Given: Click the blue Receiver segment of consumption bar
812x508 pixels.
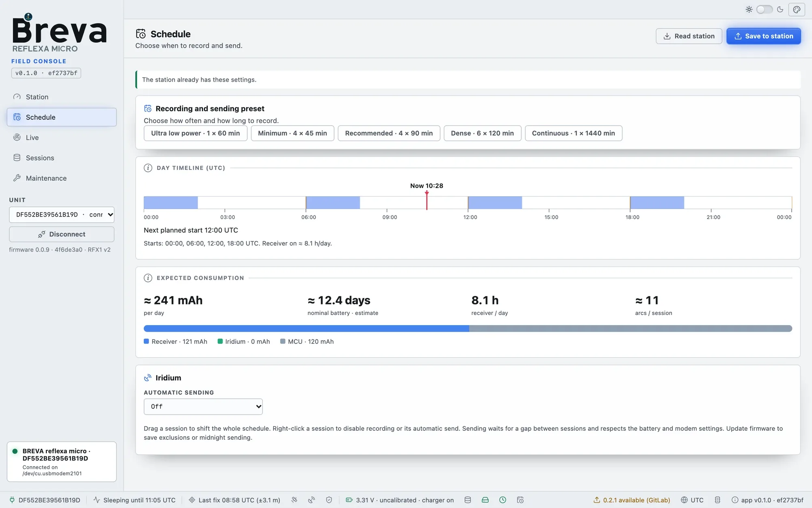Looking at the screenshot, I should pyautogui.click(x=307, y=328).
